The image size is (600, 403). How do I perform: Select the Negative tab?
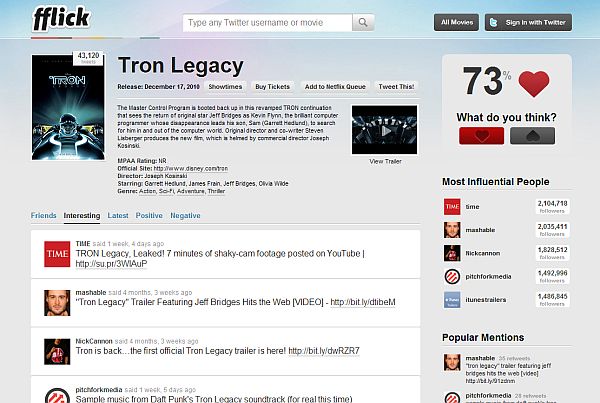[x=185, y=215]
